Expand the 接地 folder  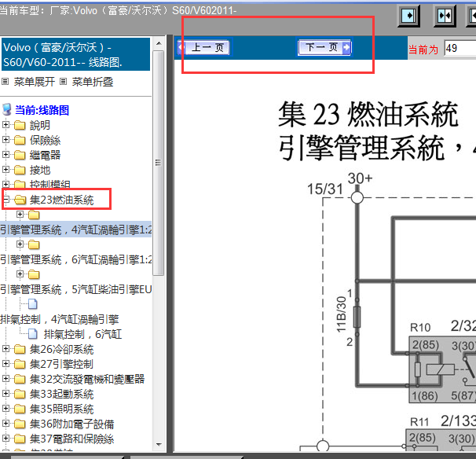(5, 169)
